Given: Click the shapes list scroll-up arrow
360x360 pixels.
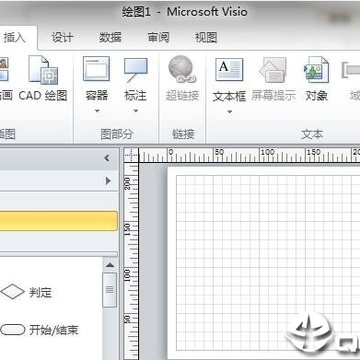Looking at the screenshot, I should [110, 265].
